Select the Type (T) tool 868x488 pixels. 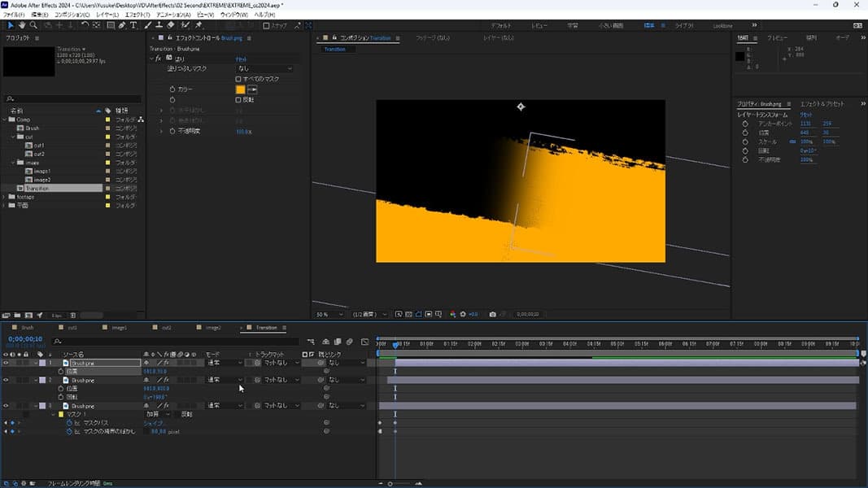coord(135,25)
